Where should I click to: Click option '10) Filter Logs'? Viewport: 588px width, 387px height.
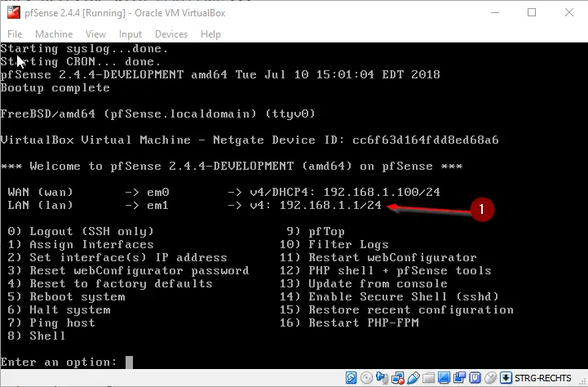[x=334, y=244]
